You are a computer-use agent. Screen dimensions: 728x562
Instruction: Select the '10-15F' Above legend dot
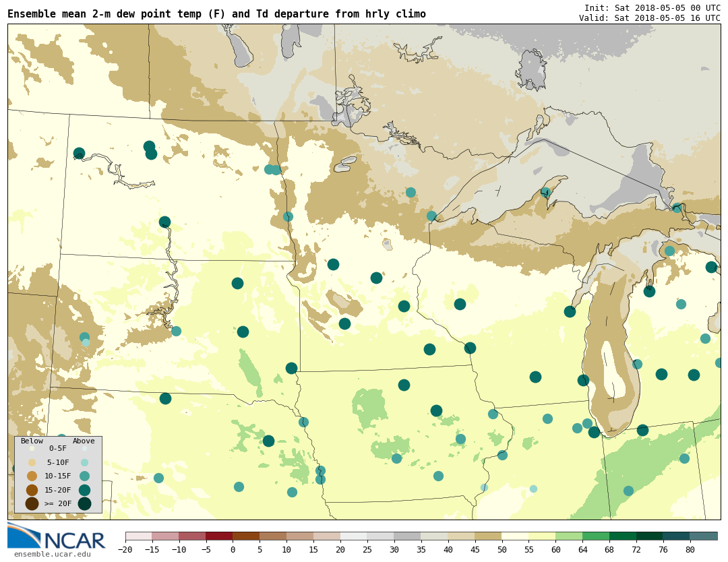tap(84, 476)
